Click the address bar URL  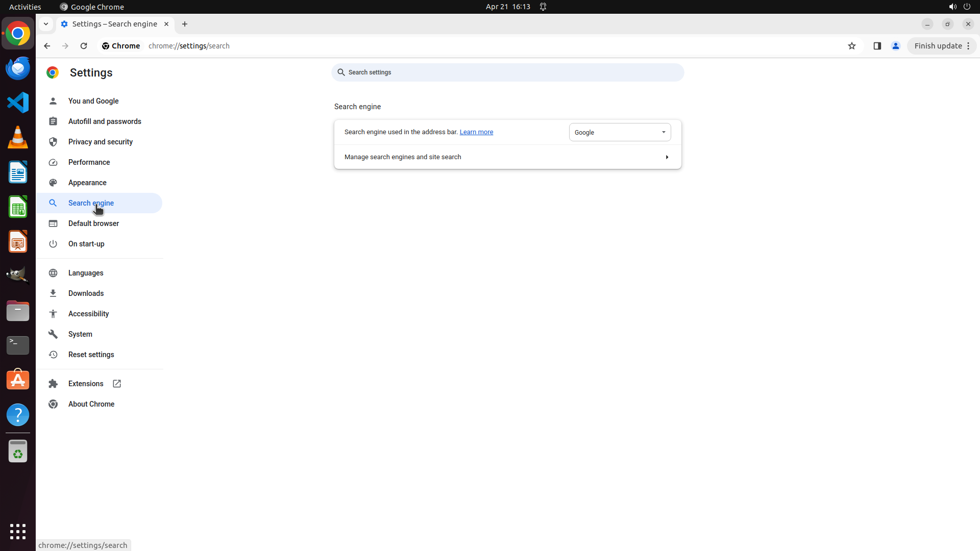click(x=189, y=46)
